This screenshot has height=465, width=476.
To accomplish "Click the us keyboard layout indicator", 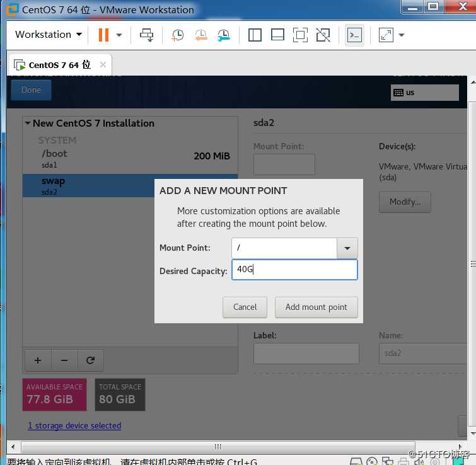I will (x=424, y=93).
